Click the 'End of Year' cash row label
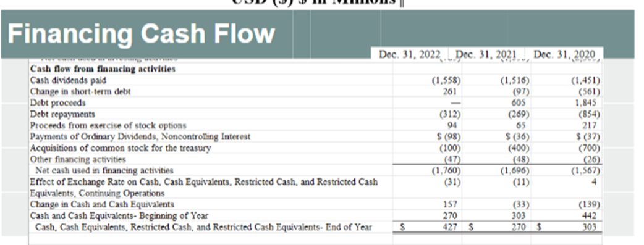Viewport: 644px width, 245px height. (x=204, y=226)
